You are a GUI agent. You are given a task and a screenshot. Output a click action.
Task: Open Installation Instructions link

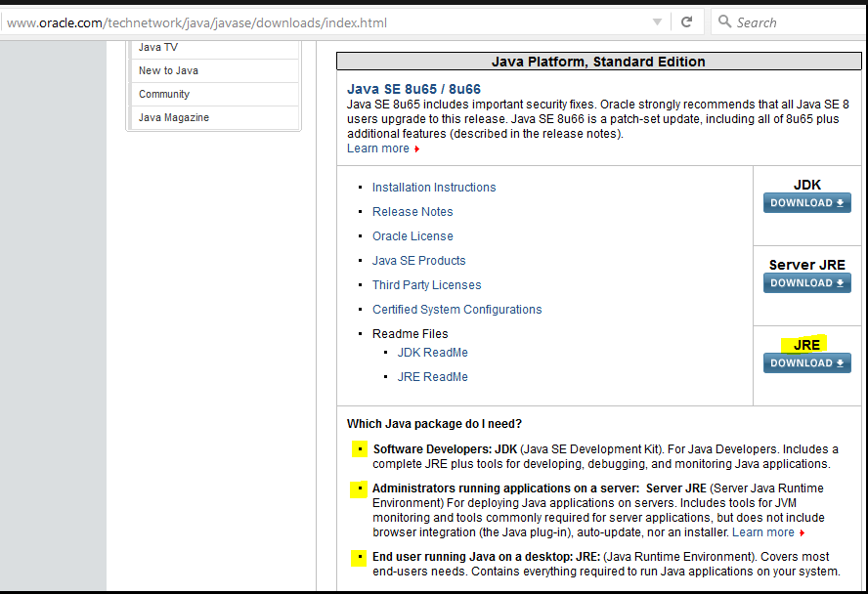point(434,188)
